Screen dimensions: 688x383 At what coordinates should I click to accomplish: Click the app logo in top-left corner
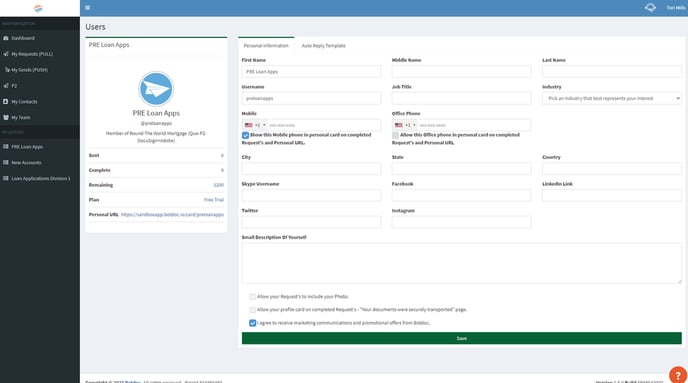tap(38, 8)
